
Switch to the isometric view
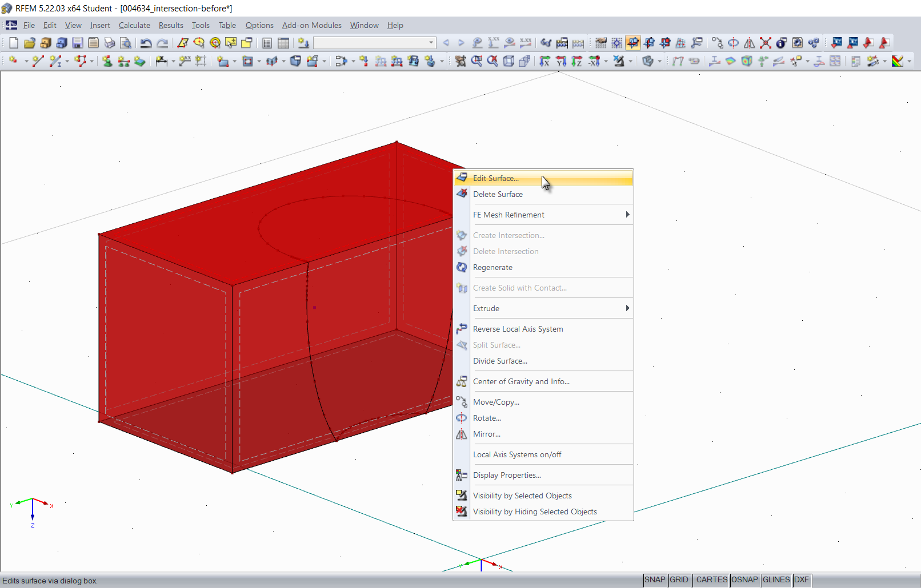pos(510,61)
